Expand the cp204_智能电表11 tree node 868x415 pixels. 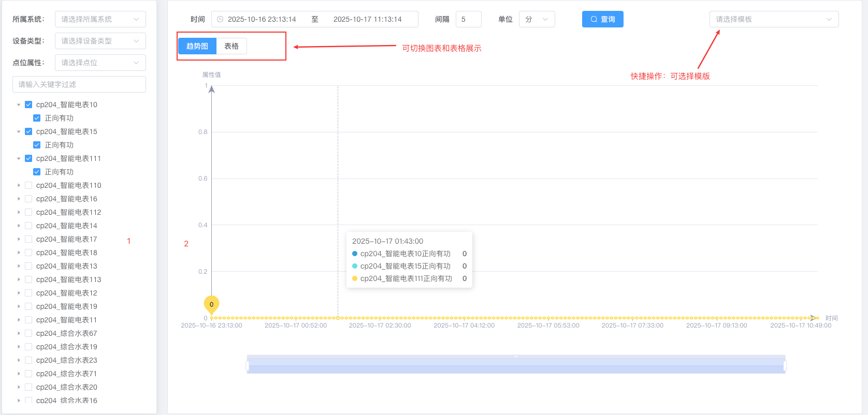click(x=19, y=320)
